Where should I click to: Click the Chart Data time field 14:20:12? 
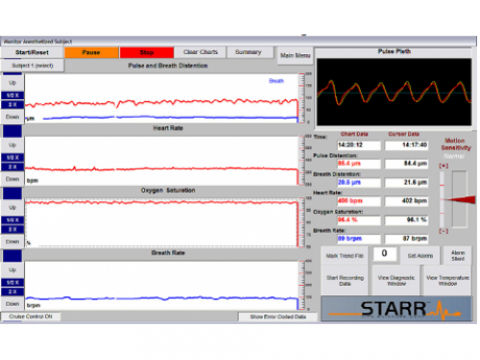pyautogui.click(x=359, y=145)
